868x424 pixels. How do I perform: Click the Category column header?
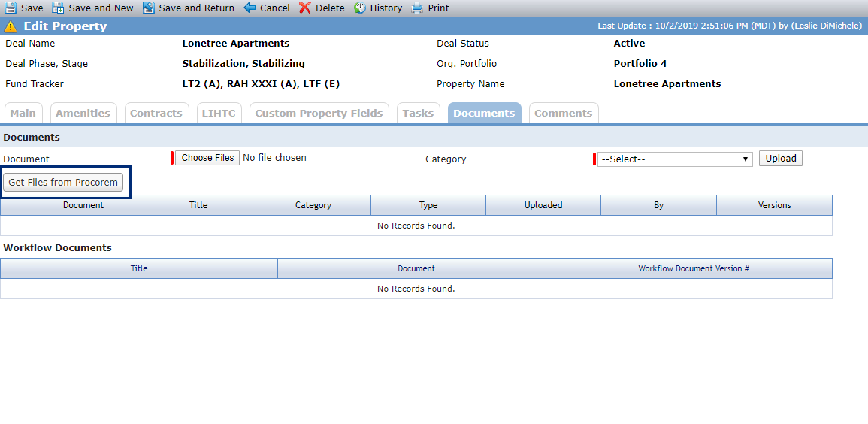[313, 204]
